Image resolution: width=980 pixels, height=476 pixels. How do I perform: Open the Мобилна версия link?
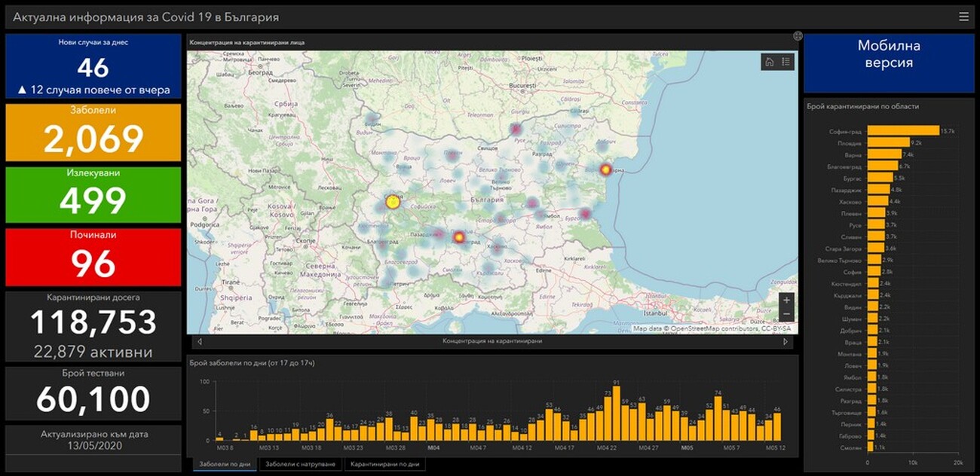(889, 54)
